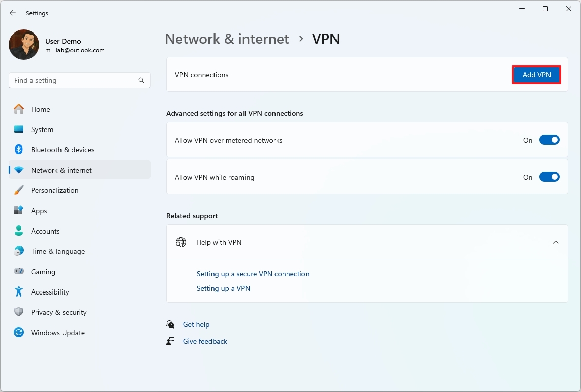
Task: Click the back arrow at the top left
Action: tap(12, 13)
